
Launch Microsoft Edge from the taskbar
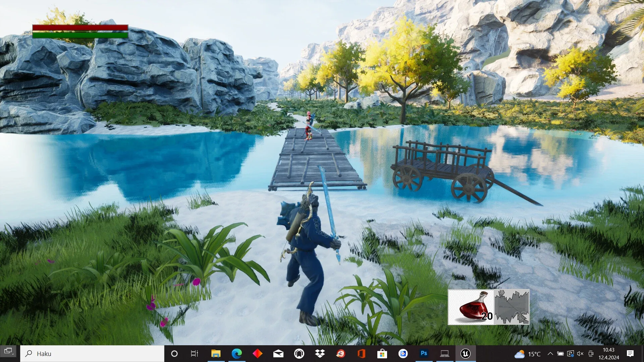[x=237, y=354]
